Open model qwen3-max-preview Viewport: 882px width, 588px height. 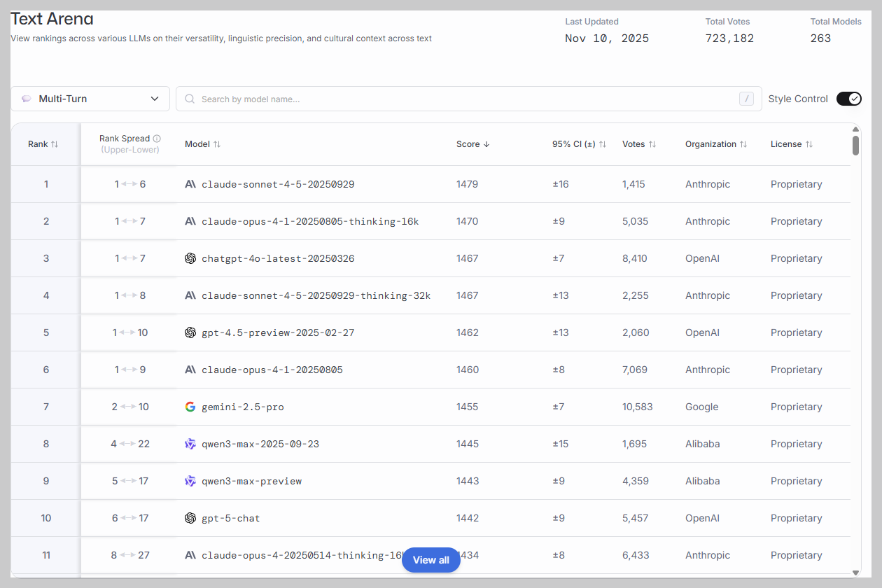(252, 481)
